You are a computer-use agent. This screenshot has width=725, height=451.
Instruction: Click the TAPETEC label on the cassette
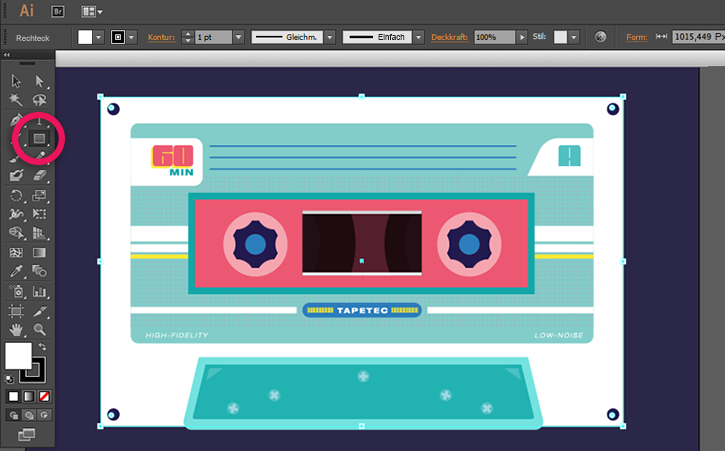click(x=362, y=310)
